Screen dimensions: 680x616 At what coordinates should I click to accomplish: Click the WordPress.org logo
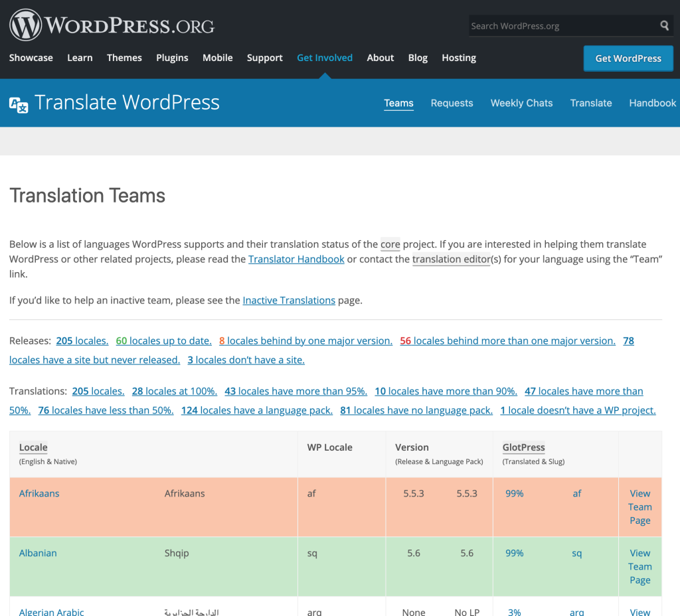(112, 25)
